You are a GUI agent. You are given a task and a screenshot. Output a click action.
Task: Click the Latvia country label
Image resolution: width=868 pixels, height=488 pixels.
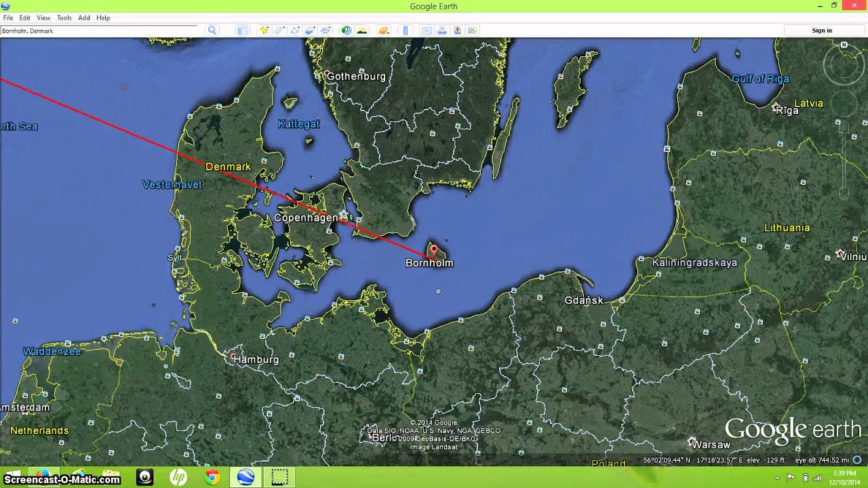point(808,104)
